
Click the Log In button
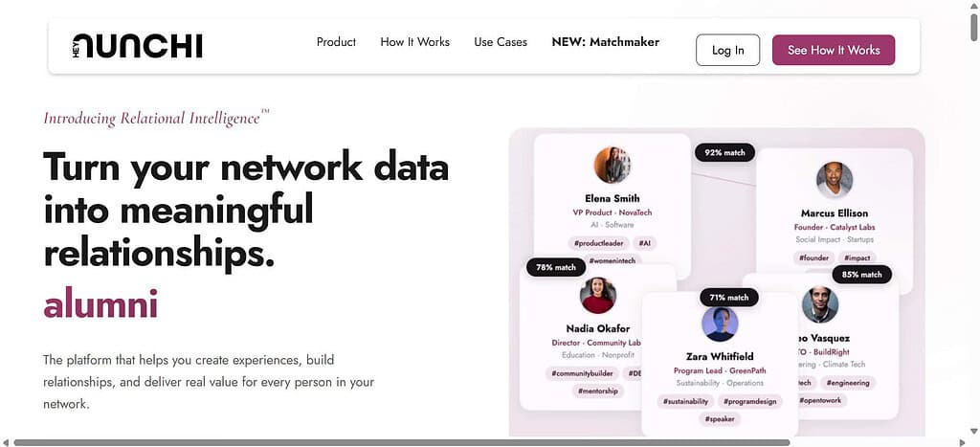[728, 50]
